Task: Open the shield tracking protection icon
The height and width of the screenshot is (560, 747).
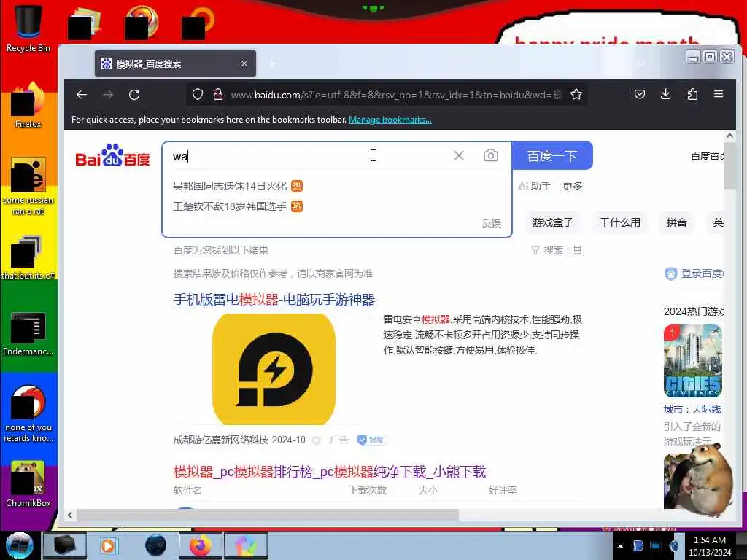Action: click(198, 95)
